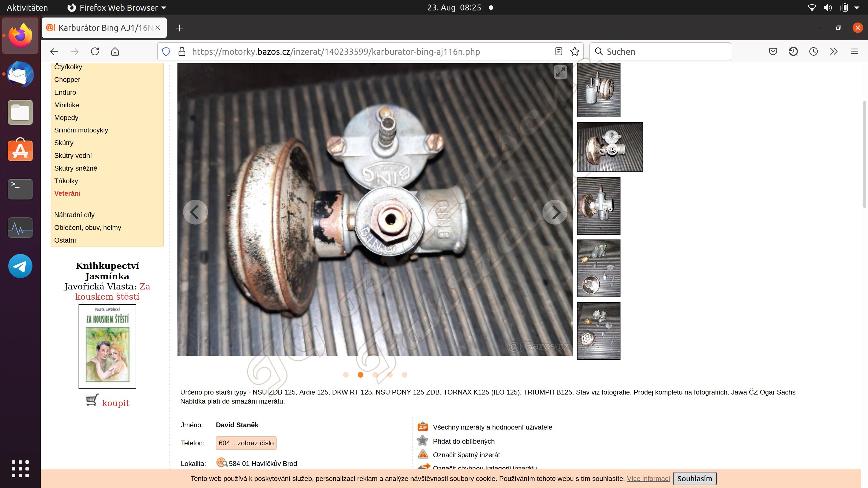Click the Suchen search field

point(660,51)
